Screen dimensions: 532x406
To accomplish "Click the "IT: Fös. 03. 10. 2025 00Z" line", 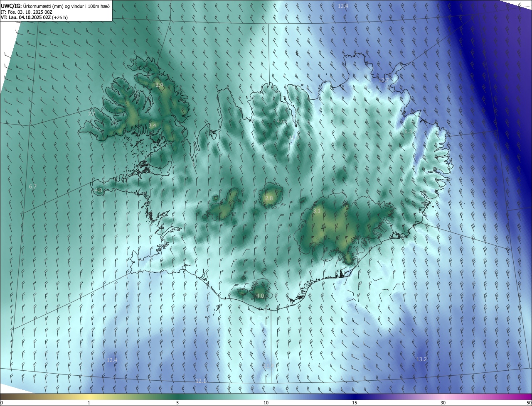I will pyautogui.click(x=26, y=12).
